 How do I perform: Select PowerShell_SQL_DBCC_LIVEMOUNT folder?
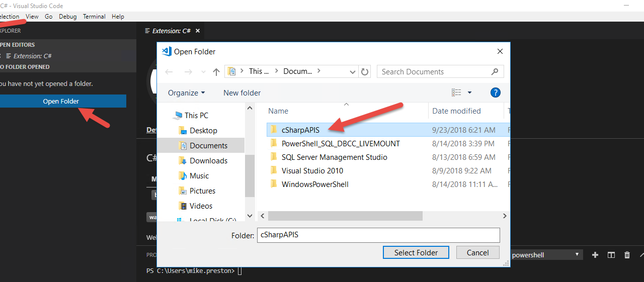pos(341,143)
